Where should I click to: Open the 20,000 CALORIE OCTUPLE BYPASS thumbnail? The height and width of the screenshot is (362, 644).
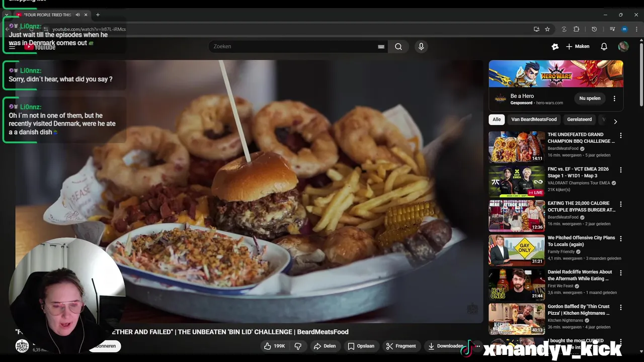[x=517, y=216]
